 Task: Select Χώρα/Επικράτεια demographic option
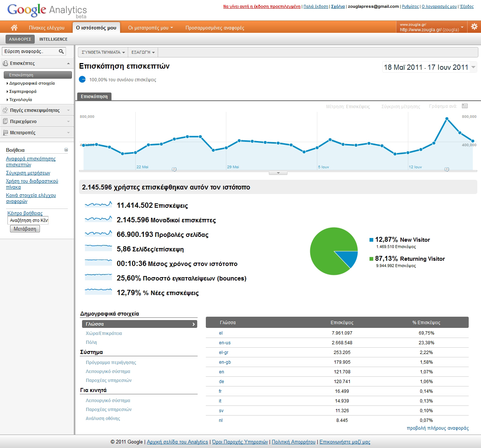point(104,333)
